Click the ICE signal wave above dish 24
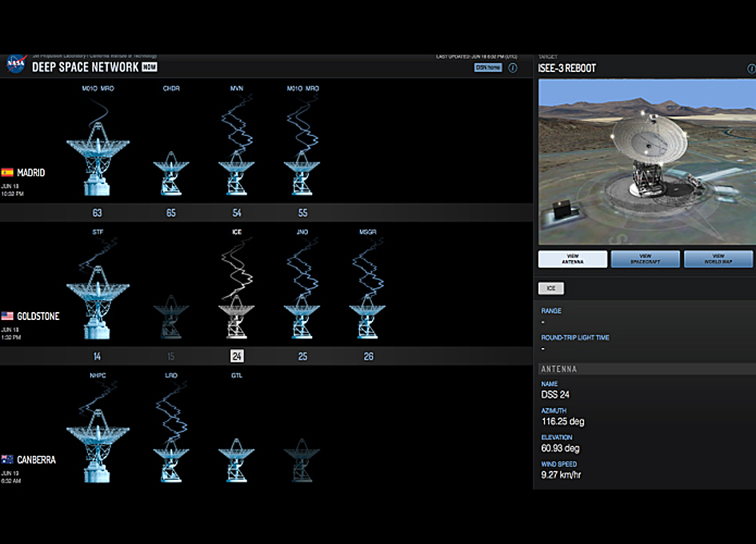Viewport: 756px width, 544px height. [236, 268]
